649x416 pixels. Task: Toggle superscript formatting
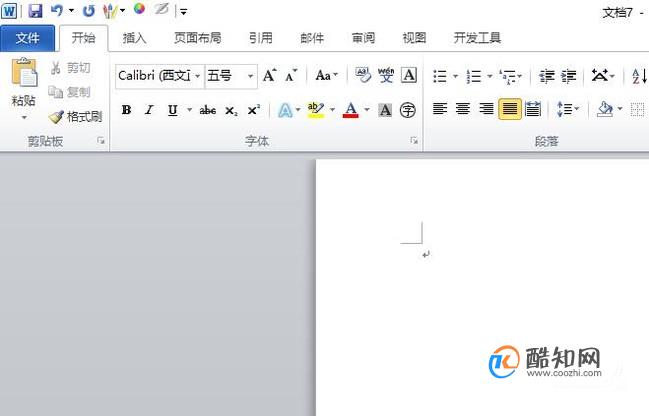tap(253, 110)
